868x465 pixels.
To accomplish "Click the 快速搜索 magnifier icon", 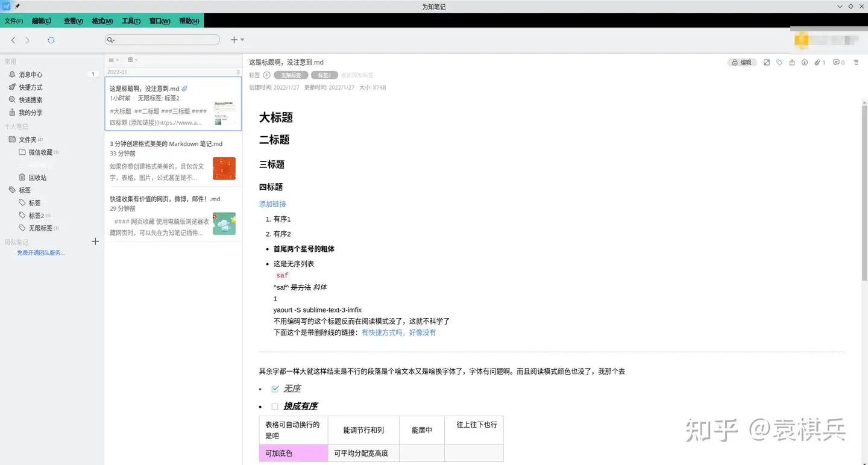I will [x=12, y=100].
